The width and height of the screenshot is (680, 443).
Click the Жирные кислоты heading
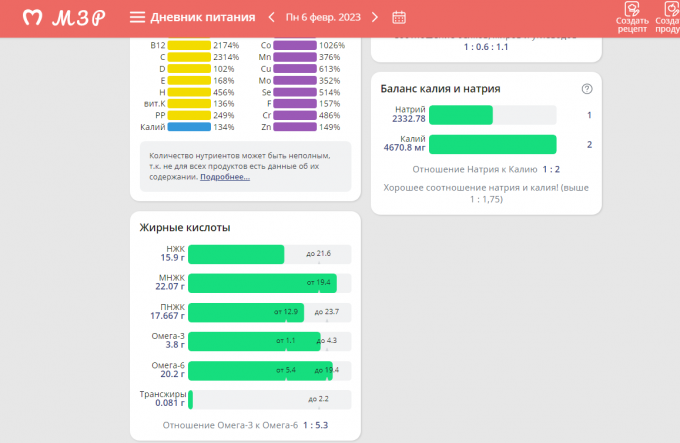[x=185, y=227]
